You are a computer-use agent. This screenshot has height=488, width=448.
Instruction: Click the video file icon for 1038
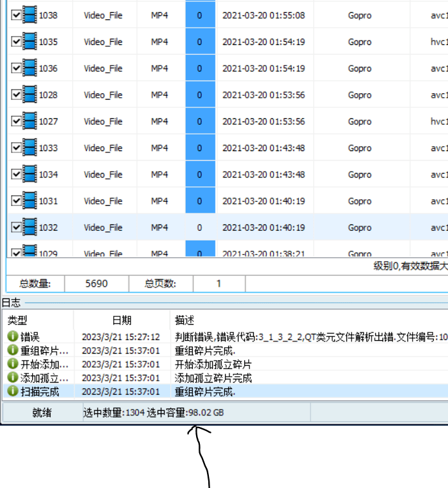coord(30,15)
